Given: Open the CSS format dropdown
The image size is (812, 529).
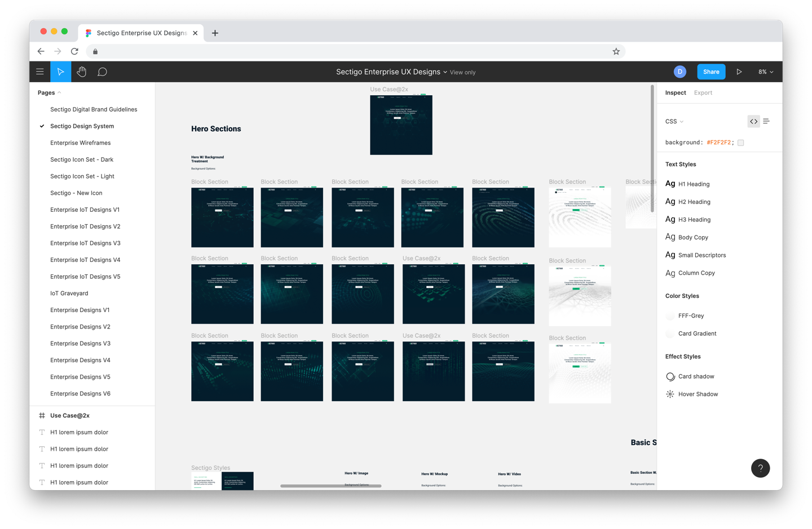Looking at the screenshot, I should [674, 121].
